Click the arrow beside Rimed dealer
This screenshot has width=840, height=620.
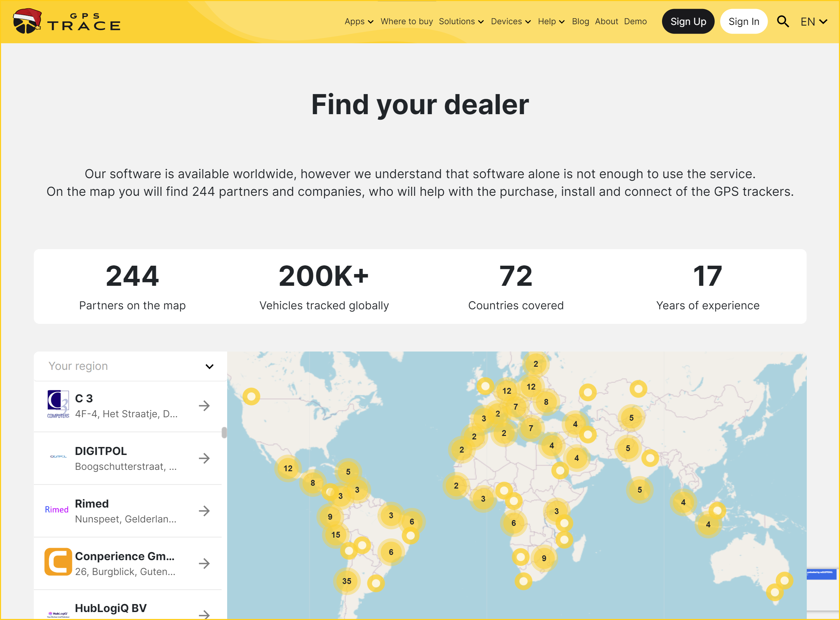coord(204,511)
